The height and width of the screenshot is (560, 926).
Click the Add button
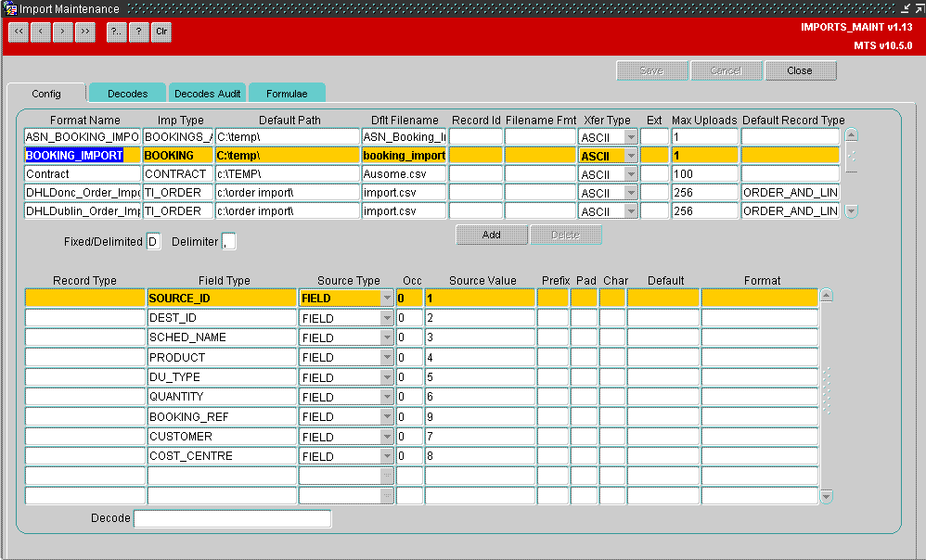click(492, 235)
